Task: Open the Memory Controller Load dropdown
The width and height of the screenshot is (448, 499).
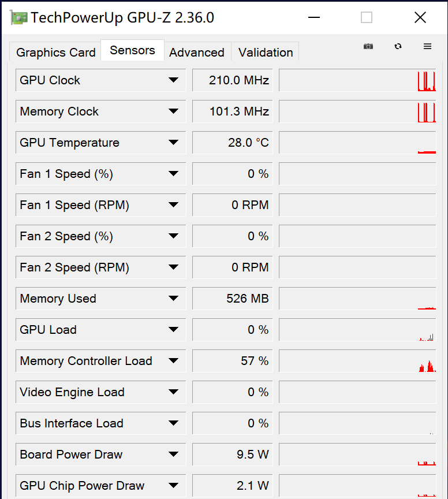Action: pyautogui.click(x=174, y=360)
